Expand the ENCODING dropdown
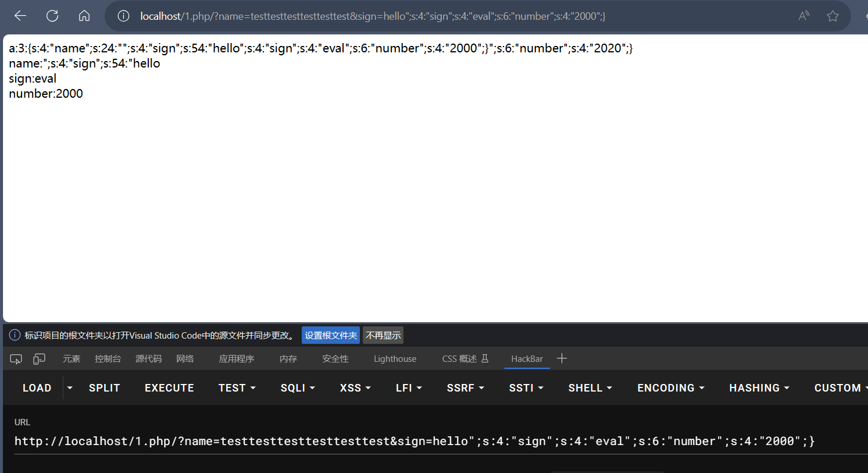The height and width of the screenshot is (473, 868). 671,388
